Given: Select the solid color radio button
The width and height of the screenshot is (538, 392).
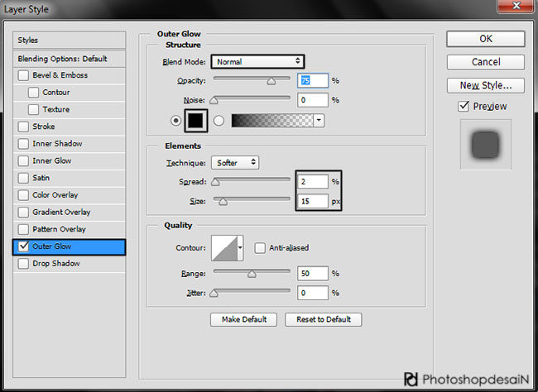Looking at the screenshot, I should pos(175,120).
